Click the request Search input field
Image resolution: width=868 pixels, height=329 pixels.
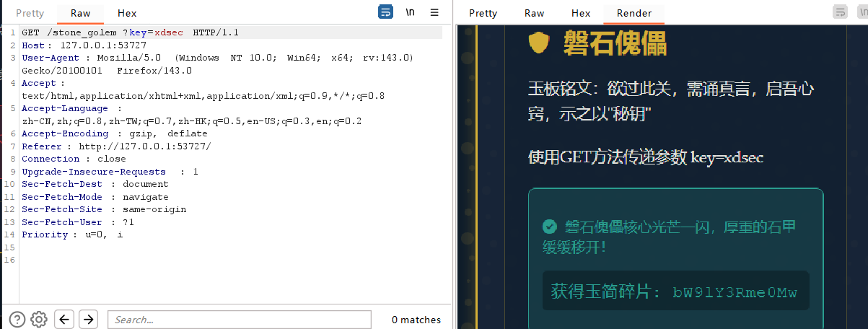click(x=239, y=320)
